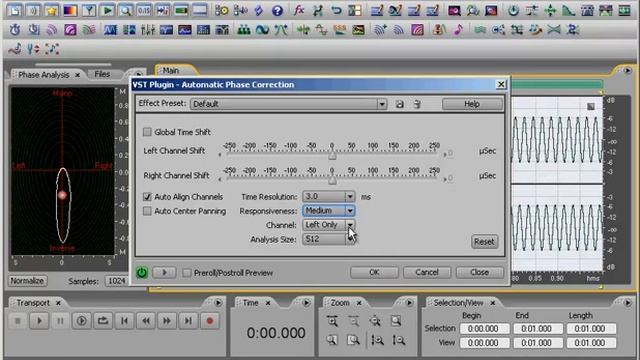Viewport: 640px width, 360px height.
Task: Open the Time panel options menu arrow
Action: [x=307, y=303]
